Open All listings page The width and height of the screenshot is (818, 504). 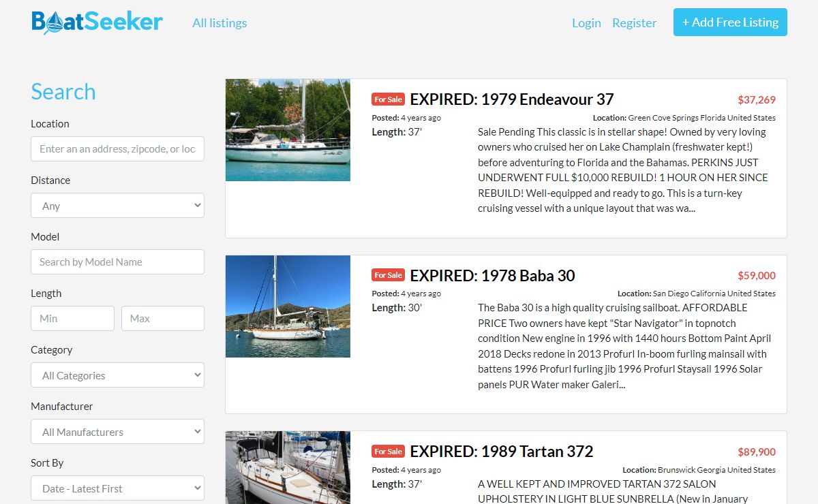coord(219,23)
